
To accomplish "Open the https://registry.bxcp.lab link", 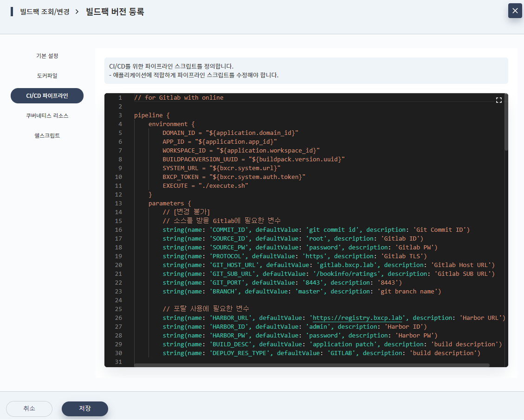I will coord(357,318).
